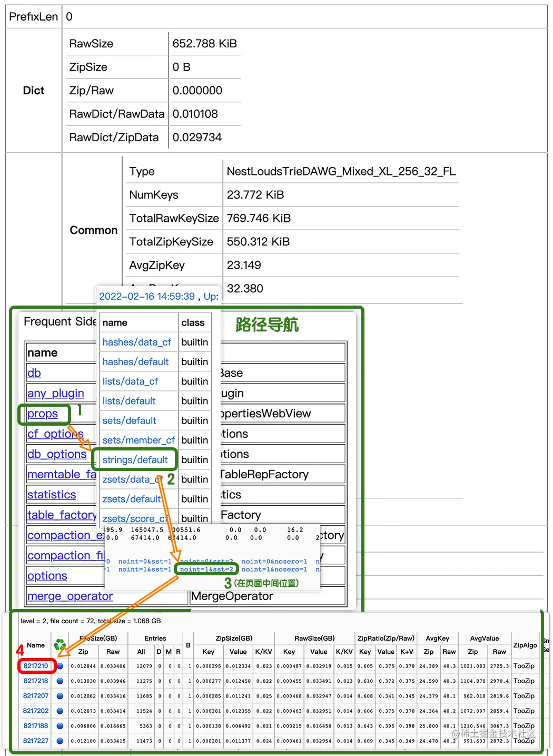
Task: Click the AvgZipKey value 23.149
Action: coord(244,265)
